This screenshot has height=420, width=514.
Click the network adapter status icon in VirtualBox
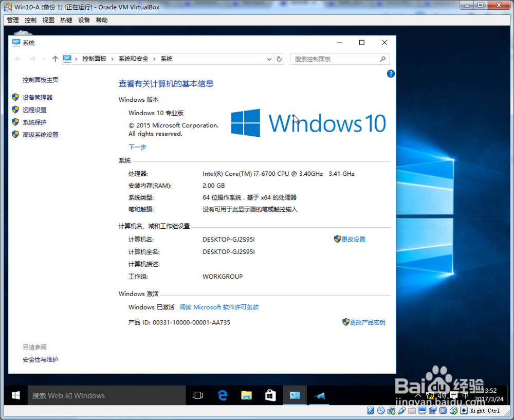(391, 411)
